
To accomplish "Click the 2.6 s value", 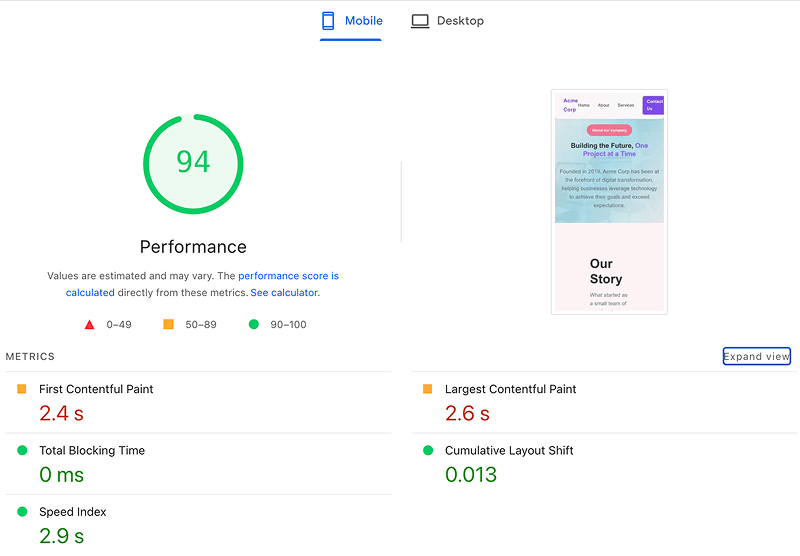I will tap(467, 413).
